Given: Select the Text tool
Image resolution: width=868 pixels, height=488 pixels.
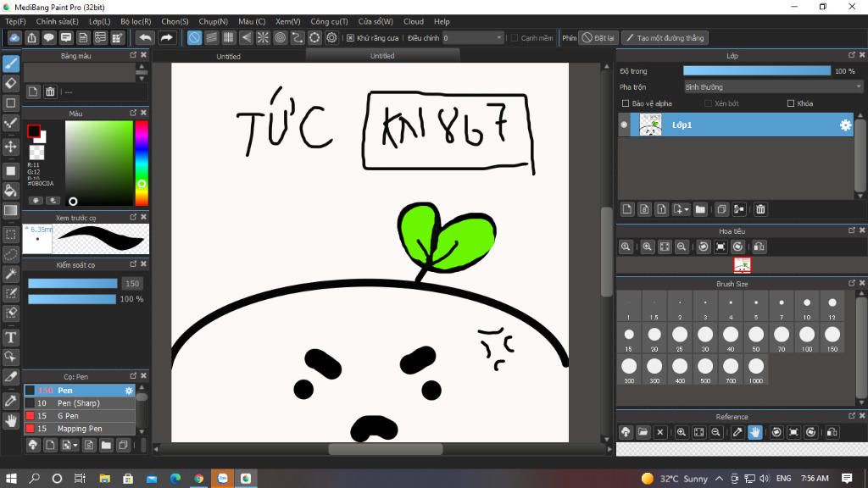Looking at the screenshot, I should pyautogui.click(x=10, y=337).
